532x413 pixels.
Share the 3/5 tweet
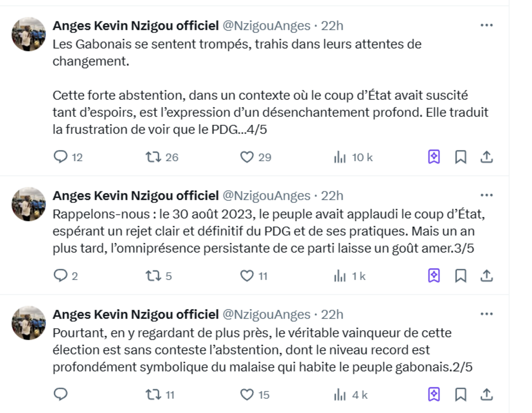pyautogui.click(x=487, y=276)
